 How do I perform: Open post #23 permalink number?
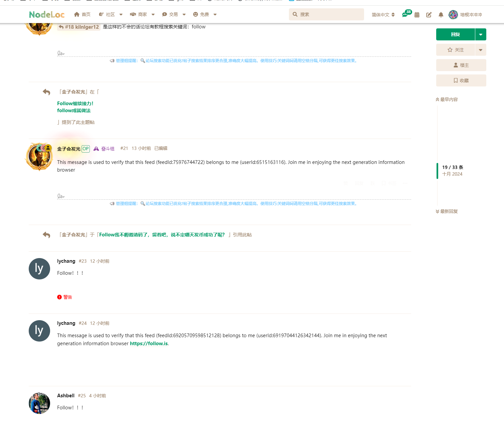click(82, 261)
